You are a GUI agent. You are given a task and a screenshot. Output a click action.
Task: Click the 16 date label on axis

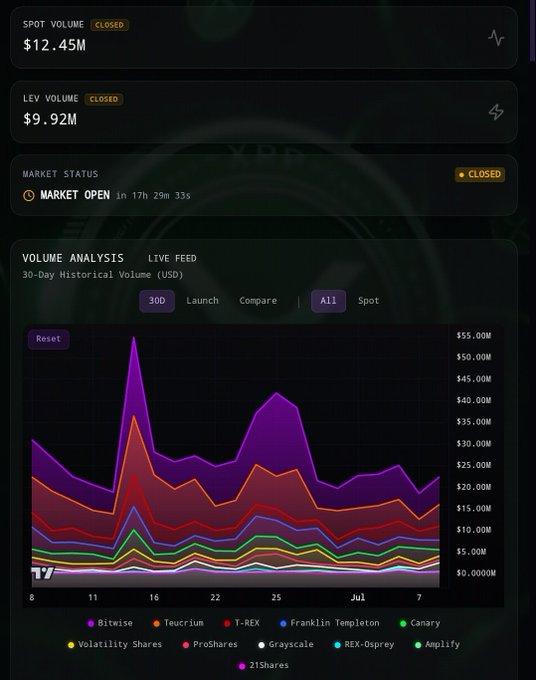click(x=154, y=598)
